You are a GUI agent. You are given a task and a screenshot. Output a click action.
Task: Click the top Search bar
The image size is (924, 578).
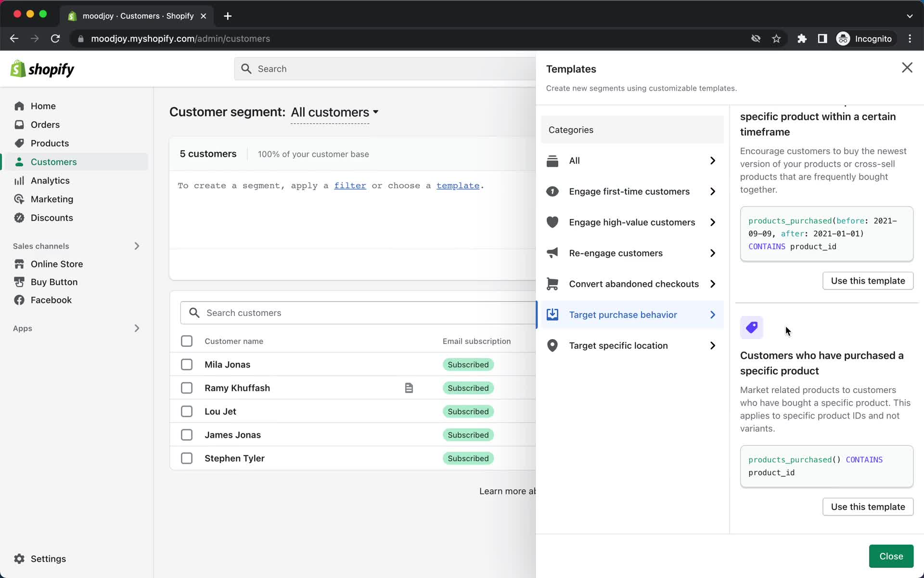[x=385, y=69]
